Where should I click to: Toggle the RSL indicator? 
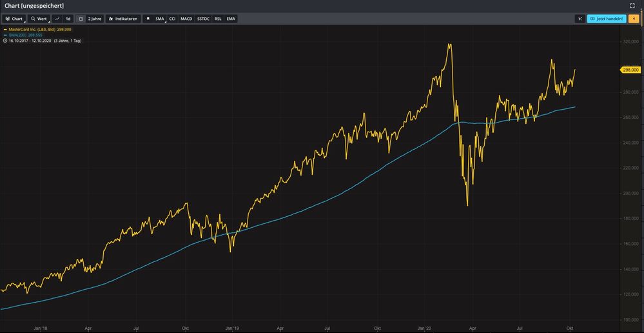tap(218, 19)
